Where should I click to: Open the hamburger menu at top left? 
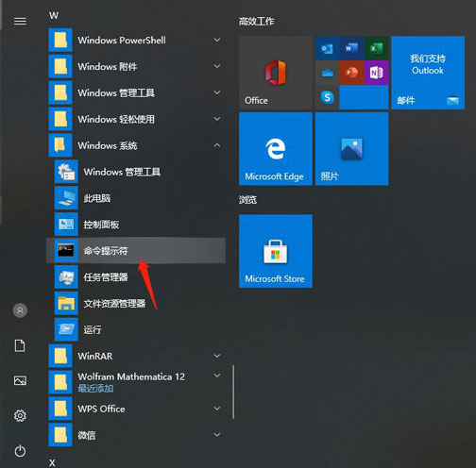point(20,22)
